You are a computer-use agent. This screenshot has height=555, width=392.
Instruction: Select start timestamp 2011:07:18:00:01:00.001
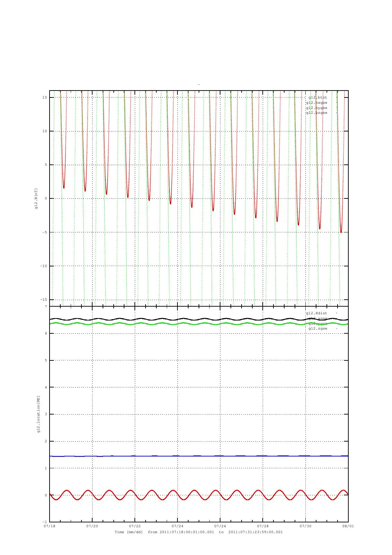(187, 532)
